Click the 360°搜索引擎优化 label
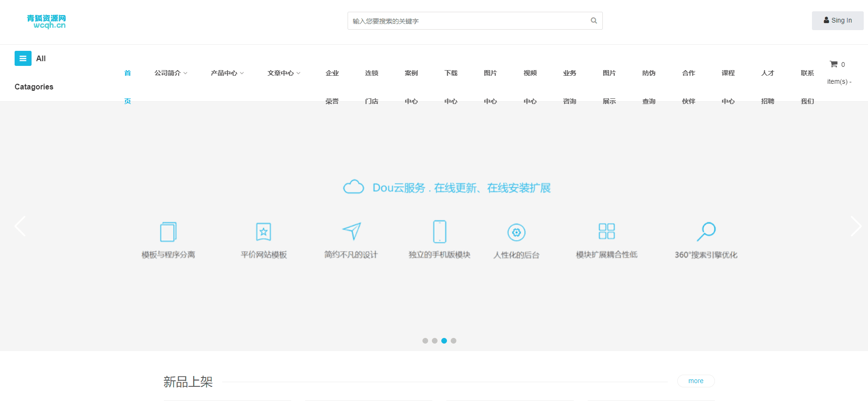Screen dimensions: 868x401 coord(706,255)
